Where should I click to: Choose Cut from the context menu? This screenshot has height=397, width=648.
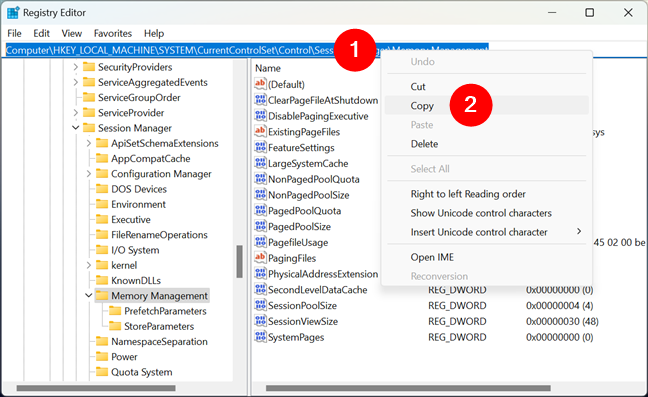point(486,87)
